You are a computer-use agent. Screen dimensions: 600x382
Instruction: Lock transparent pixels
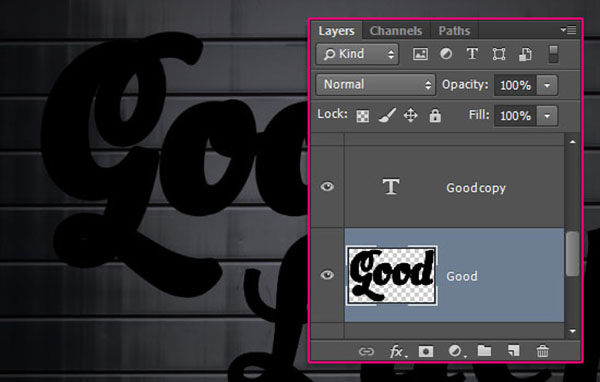[362, 116]
